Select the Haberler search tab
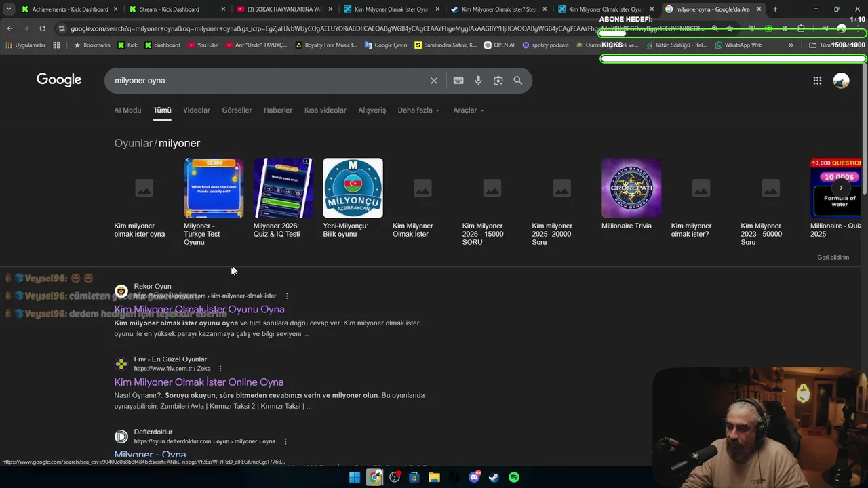The width and height of the screenshot is (868, 488). pos(278,110)
